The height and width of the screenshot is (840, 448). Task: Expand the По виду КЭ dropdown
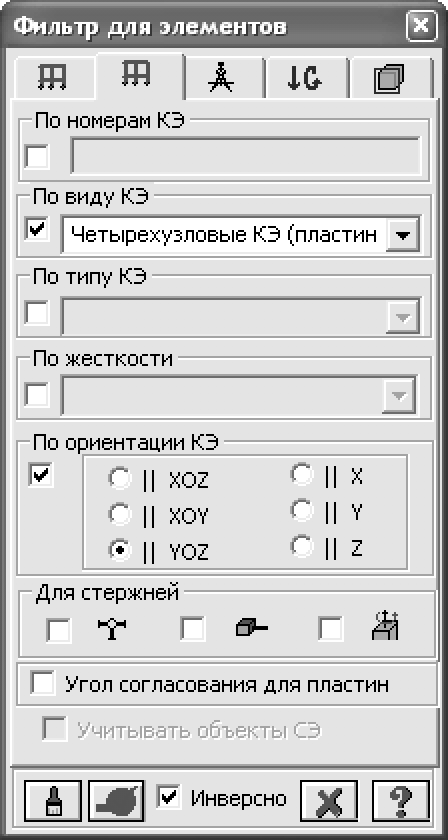pos(402,235)
